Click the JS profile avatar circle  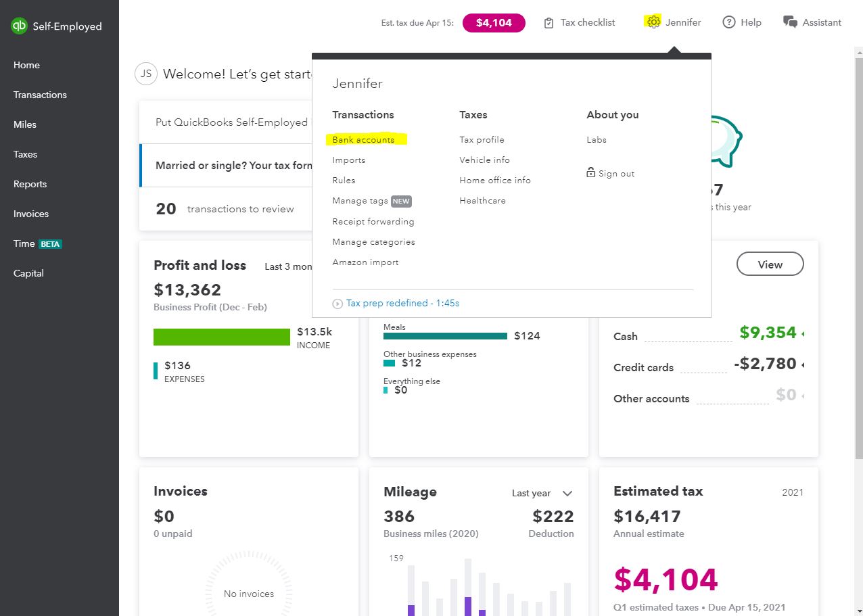(146, 74)
